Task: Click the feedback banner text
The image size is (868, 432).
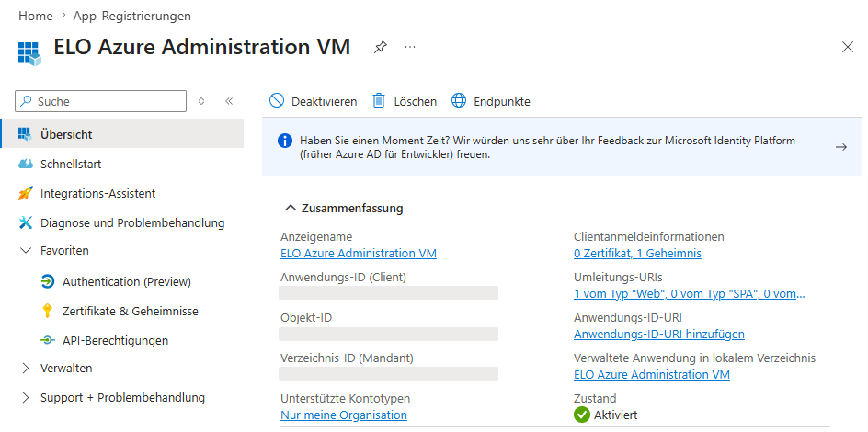Action: 547,148
